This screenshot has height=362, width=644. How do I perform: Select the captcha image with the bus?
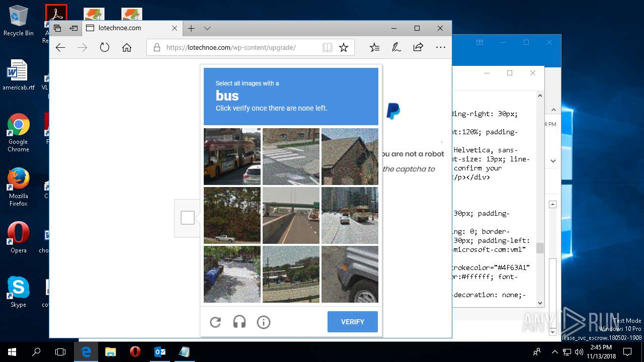232,156
